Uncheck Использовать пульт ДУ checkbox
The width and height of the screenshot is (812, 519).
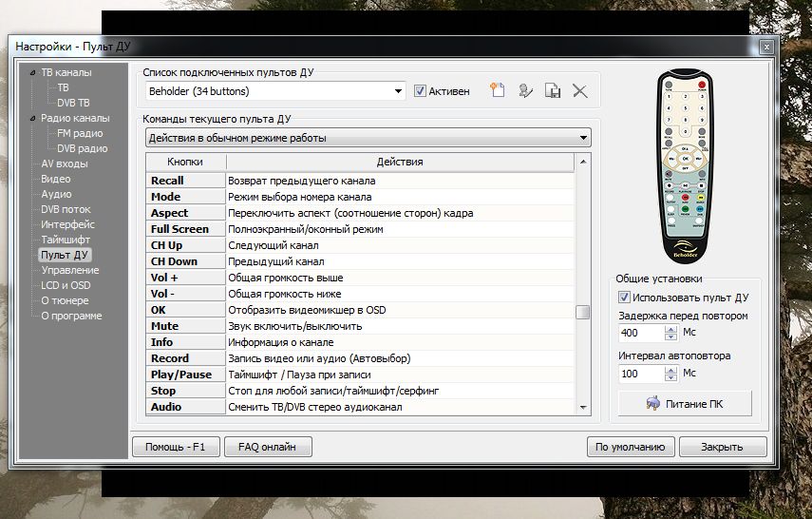624,298
